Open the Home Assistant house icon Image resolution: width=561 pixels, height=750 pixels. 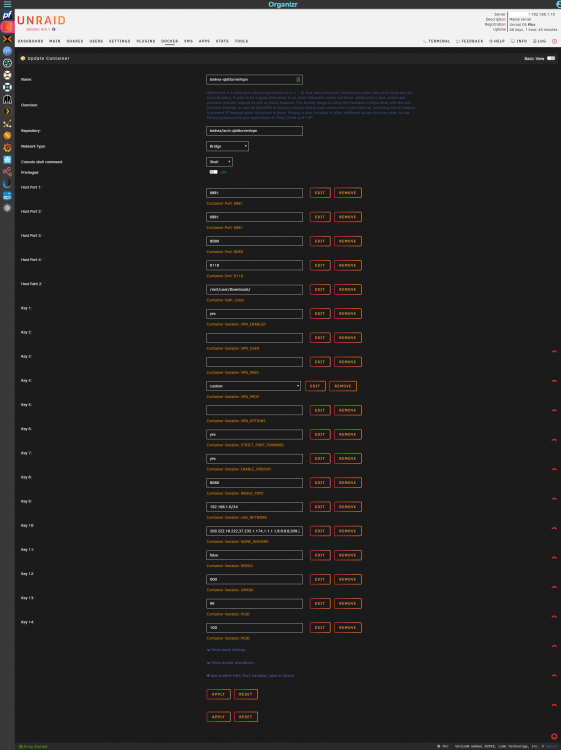[7, 160]
